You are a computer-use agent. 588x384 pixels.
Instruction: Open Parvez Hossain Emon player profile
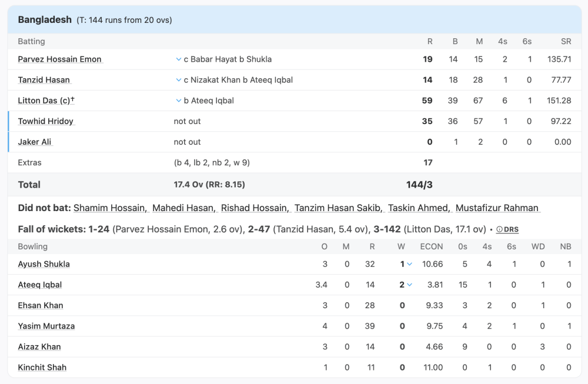pos(59,59)
